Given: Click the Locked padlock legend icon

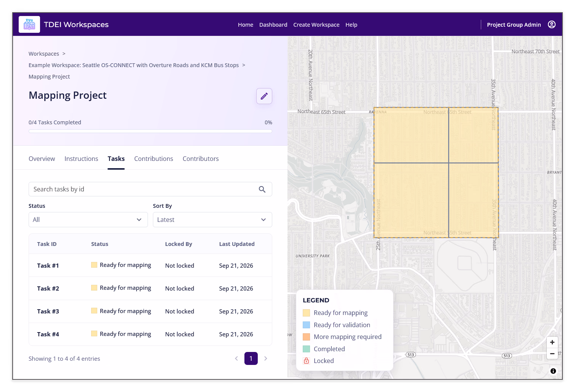Looking at the screenshot, I should (306, 361).
